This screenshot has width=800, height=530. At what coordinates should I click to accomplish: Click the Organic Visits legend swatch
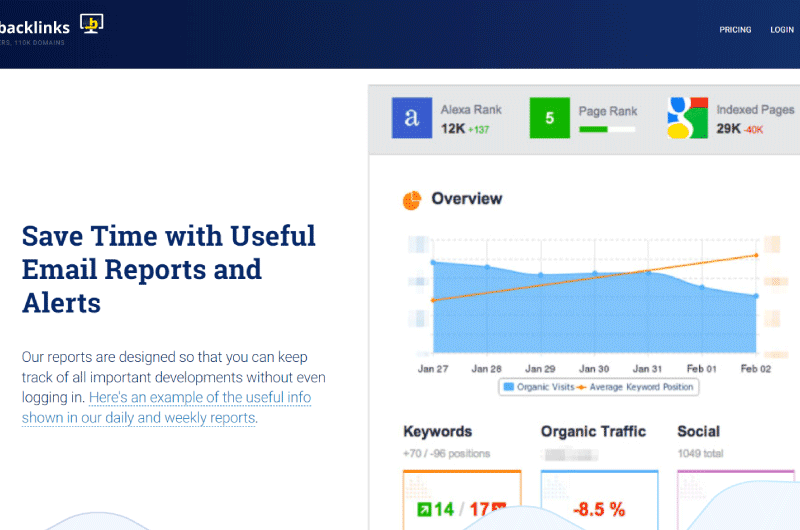509,387
